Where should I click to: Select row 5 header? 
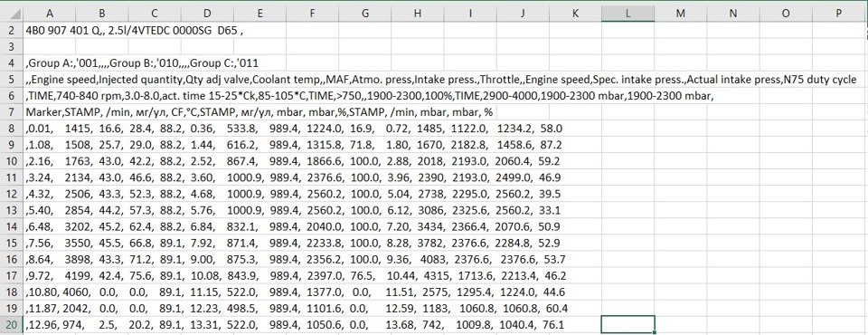pyautogui.click(x=11, y=79)
